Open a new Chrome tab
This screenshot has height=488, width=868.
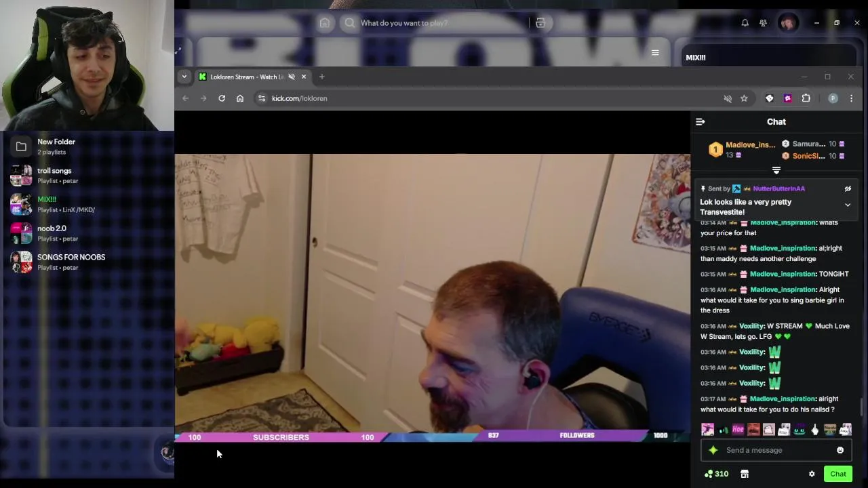tap(322, 77)
